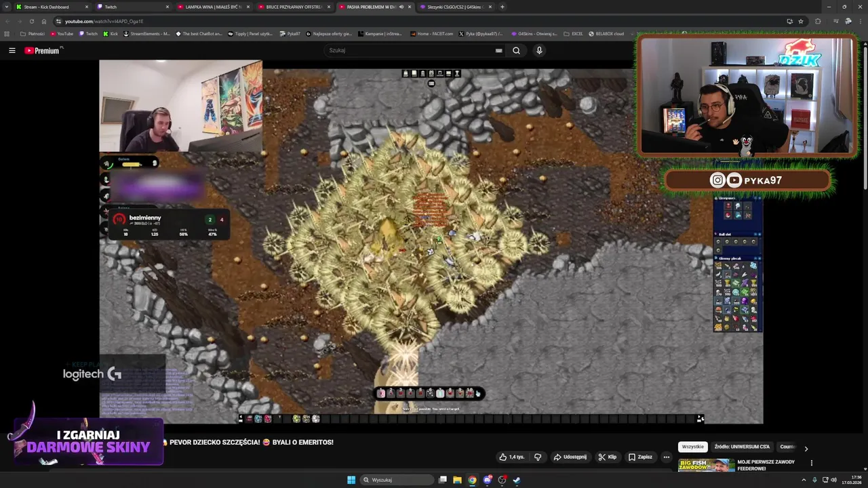Open options menu for the feederowe video
The width and height of the screenshot is (868, 488).
(811, 463)
